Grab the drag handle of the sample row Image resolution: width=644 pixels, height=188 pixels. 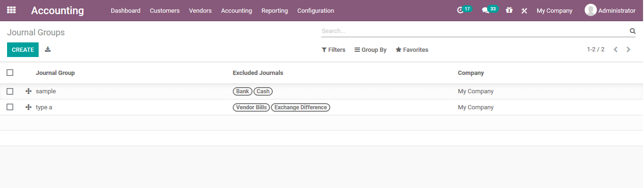(28, 91)
